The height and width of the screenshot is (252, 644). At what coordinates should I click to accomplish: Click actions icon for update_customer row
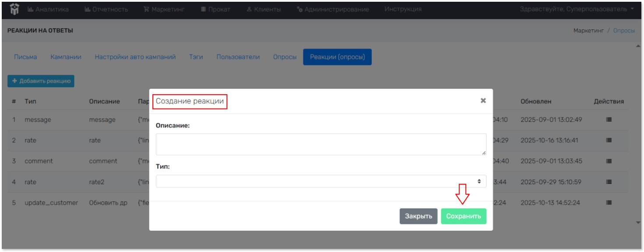[609, 203]
